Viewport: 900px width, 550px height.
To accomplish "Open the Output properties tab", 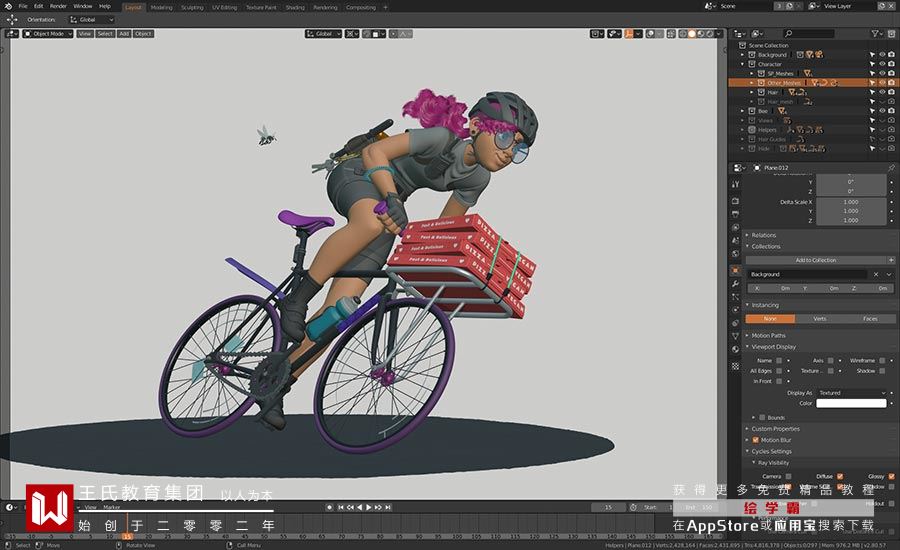I will tap(735, 214).
